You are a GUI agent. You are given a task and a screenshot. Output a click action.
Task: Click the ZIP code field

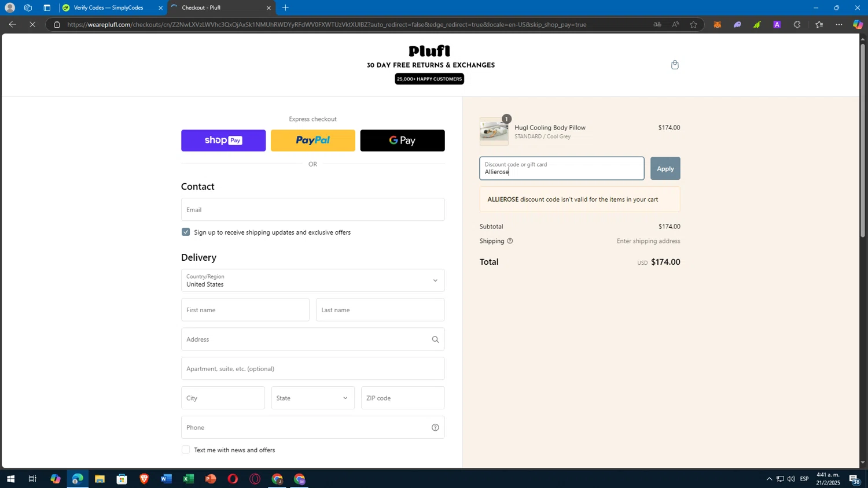(x=403, y=398)
